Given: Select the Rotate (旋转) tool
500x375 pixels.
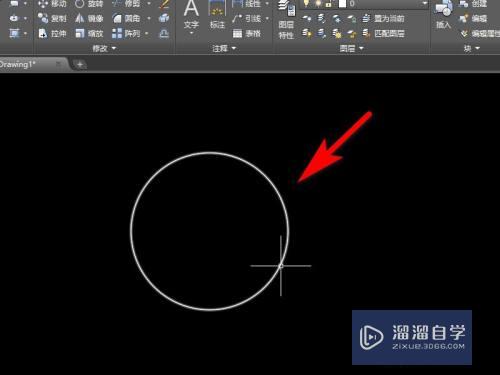Looking at the screenshot, I should click(x=89, y=4).
